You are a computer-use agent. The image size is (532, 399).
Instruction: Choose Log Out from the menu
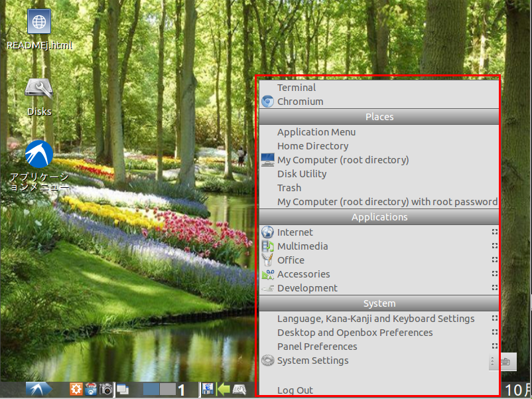pos(379,390)
